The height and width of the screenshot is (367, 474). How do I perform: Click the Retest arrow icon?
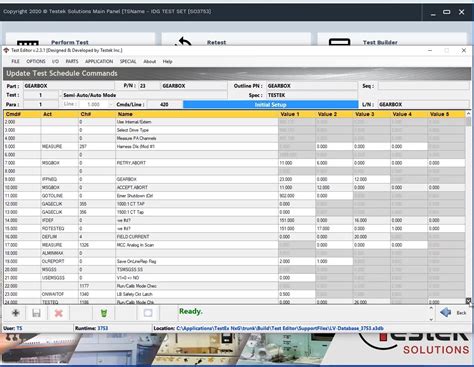[183, 42]
